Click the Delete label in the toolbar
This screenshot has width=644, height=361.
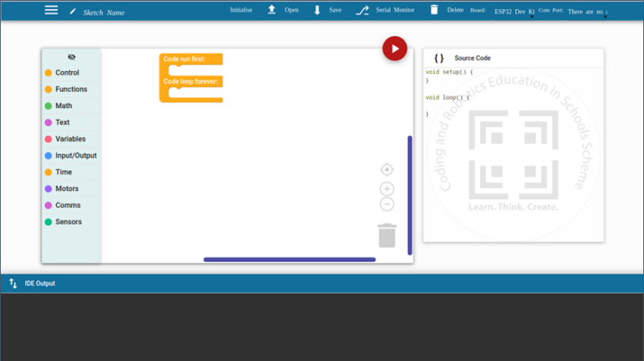pyautogui.click(x=455, y=10)
